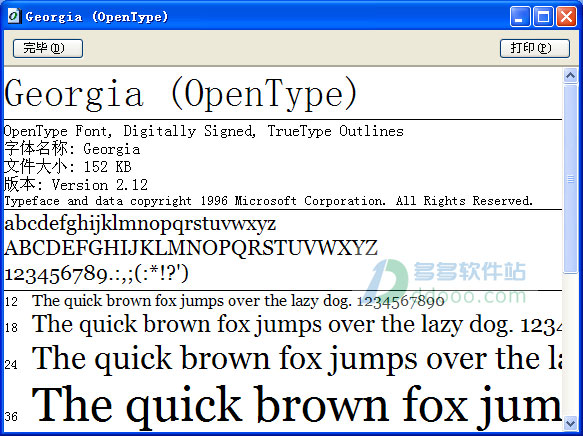The height and width of the screenshot is (436, 583).
Task: Minimize the Georgia font viewer window
Action: (x=520, y=17)
